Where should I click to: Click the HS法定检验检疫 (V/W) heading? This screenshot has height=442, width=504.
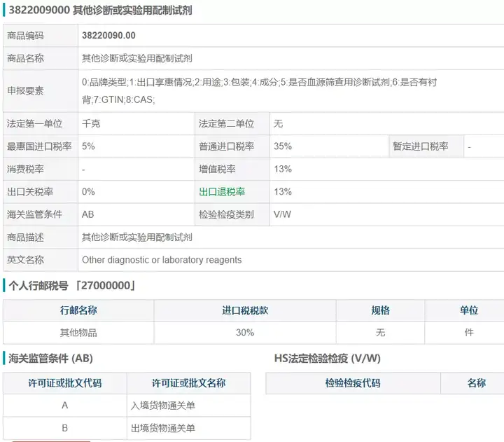(x=327, y=359)
